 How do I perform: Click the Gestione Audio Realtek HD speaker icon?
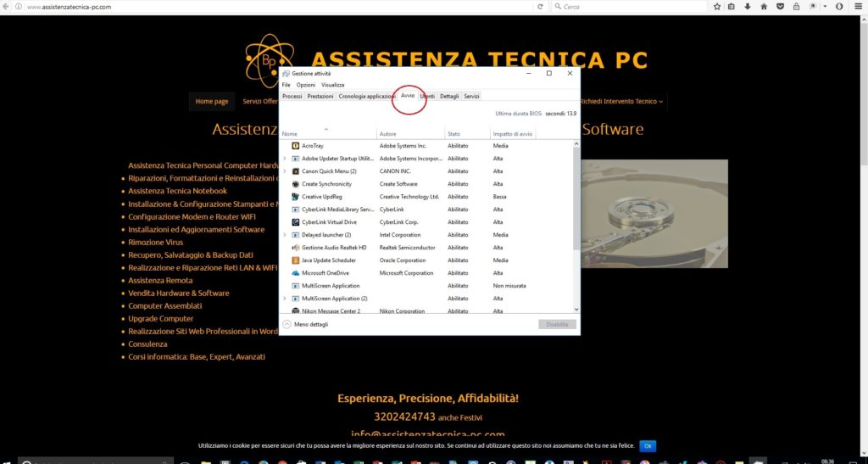(x=296, y=248)
